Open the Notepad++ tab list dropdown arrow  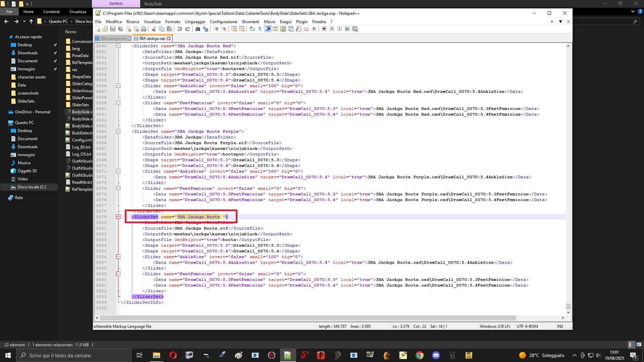560,22
